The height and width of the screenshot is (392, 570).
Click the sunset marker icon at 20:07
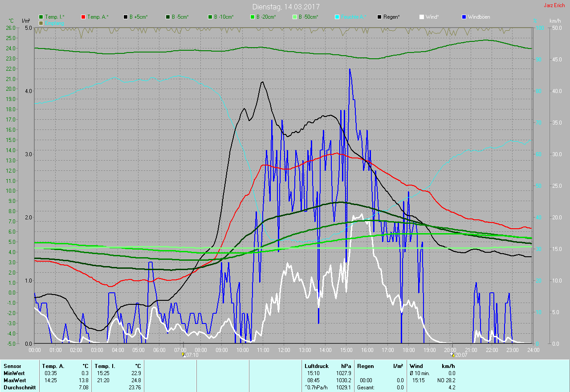[453, 355]
